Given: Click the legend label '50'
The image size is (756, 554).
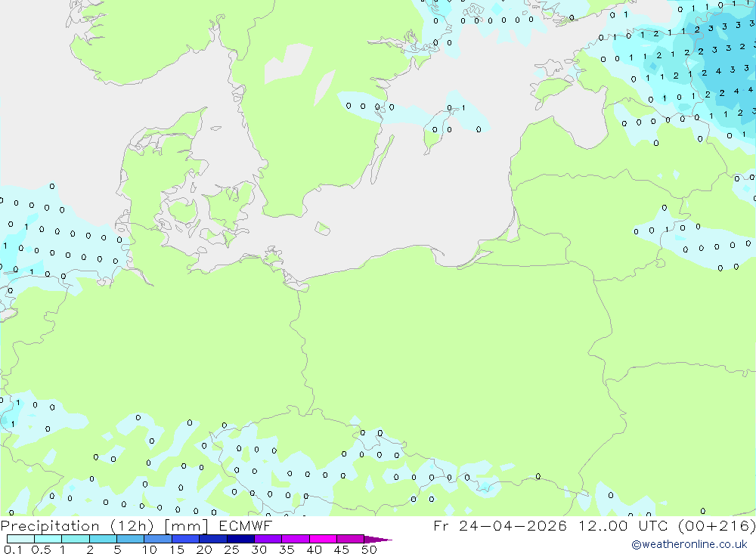Looking at the screenshot, I should click(x=369, y=549).
